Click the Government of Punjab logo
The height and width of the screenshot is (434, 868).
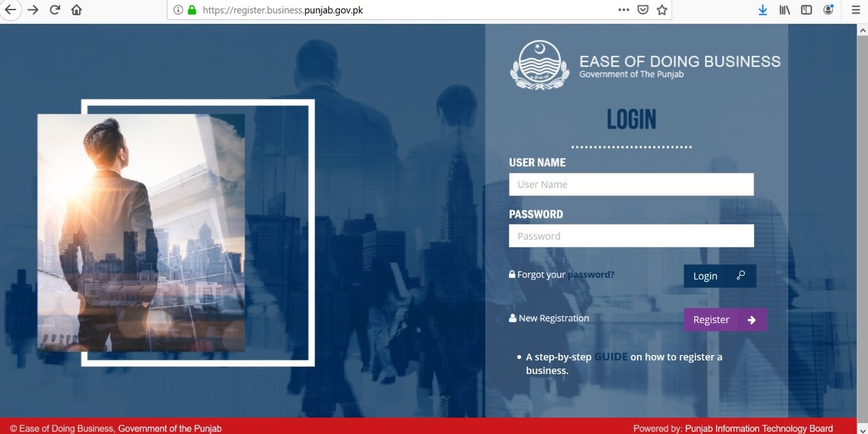[539, 65]
